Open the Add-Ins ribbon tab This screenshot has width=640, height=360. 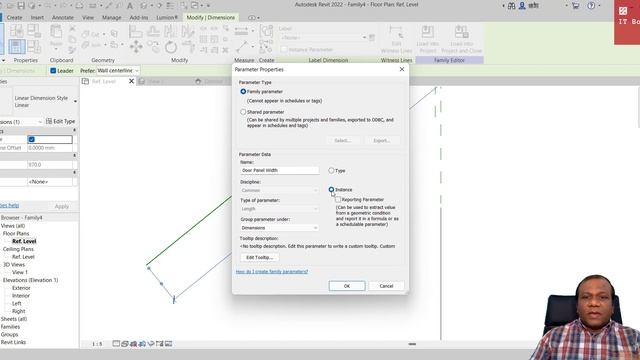pos(139,18)
